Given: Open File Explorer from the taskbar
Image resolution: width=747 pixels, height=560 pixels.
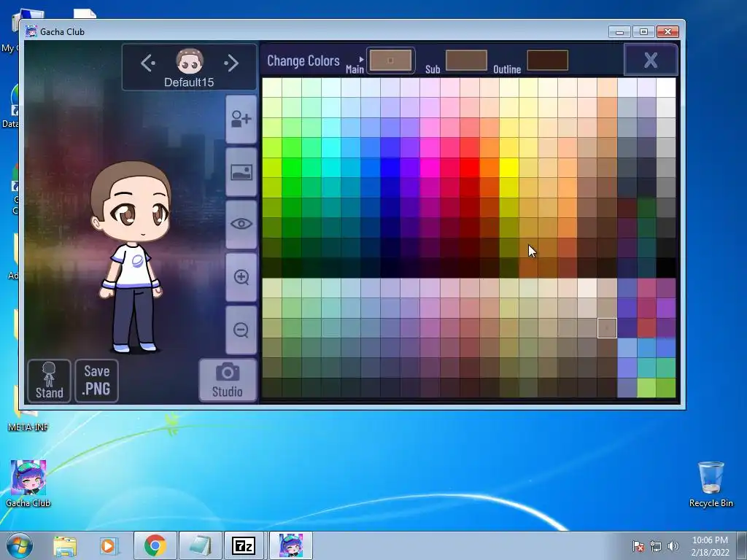Looking at the screenshot, I should (x=65, y=545).
